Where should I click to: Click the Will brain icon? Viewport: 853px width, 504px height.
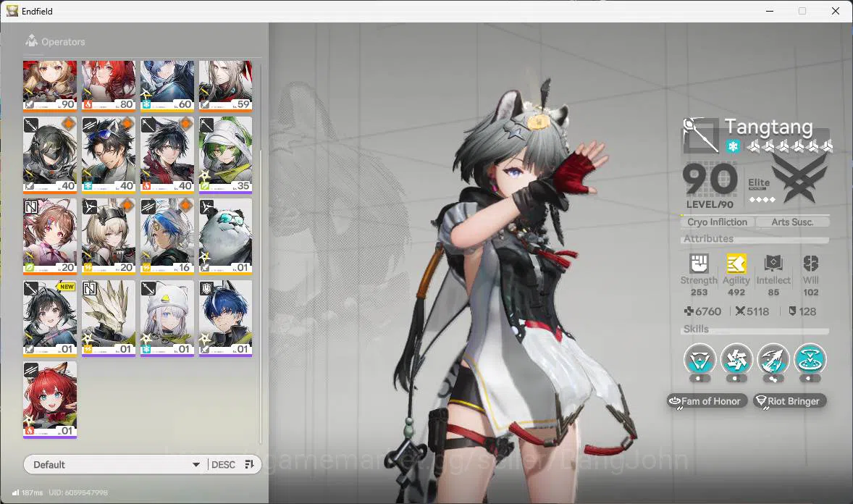point(810,264)
